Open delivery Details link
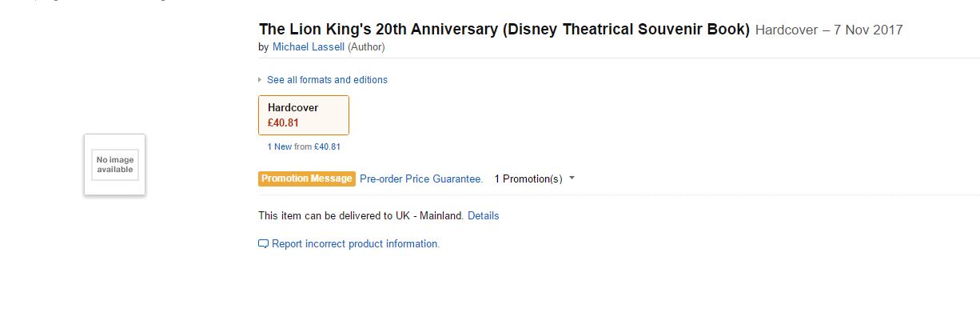980x317 pixels. (483, 216)
